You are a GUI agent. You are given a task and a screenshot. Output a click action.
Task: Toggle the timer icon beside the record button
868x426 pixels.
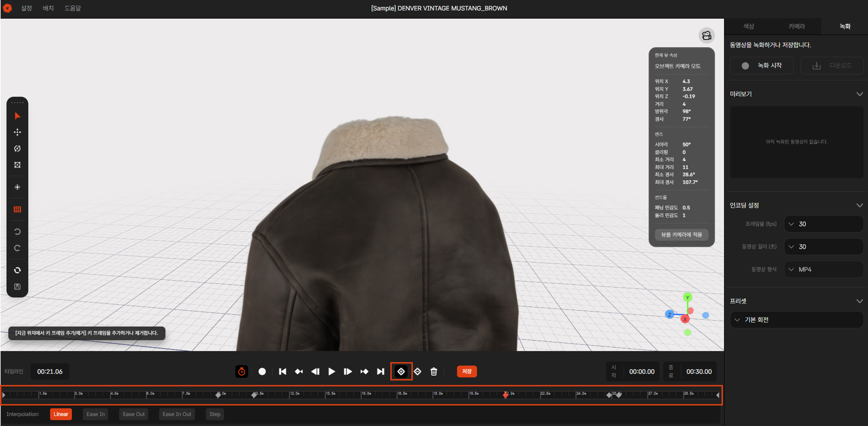pos(242,371)
